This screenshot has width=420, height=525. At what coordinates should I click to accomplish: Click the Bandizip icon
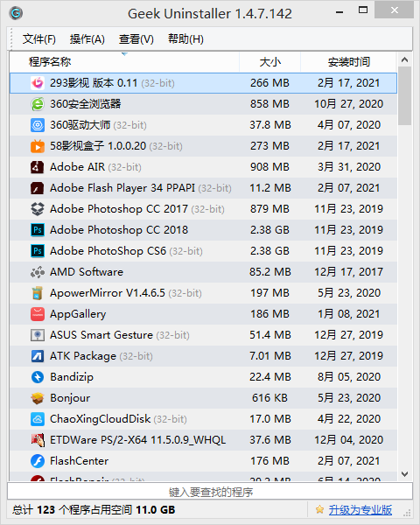pos(37,377)
